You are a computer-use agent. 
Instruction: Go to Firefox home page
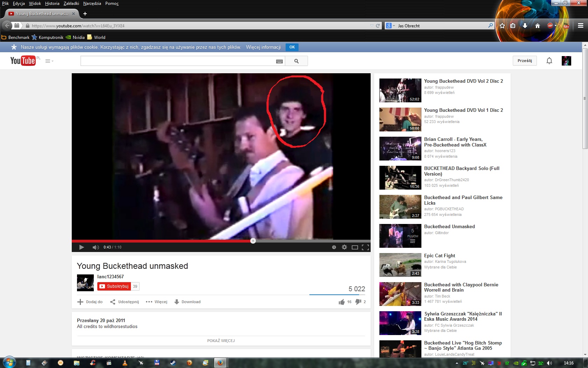point(538,26)
